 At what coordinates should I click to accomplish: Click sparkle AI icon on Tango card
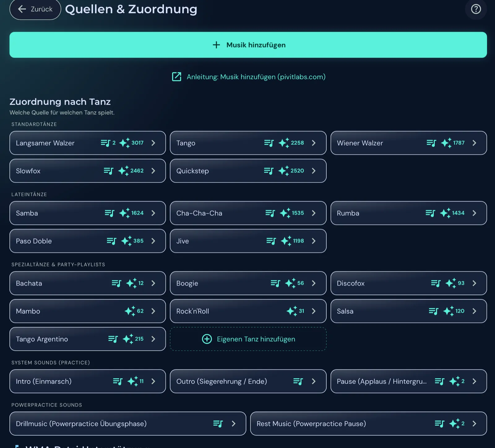tap(284, 143)
